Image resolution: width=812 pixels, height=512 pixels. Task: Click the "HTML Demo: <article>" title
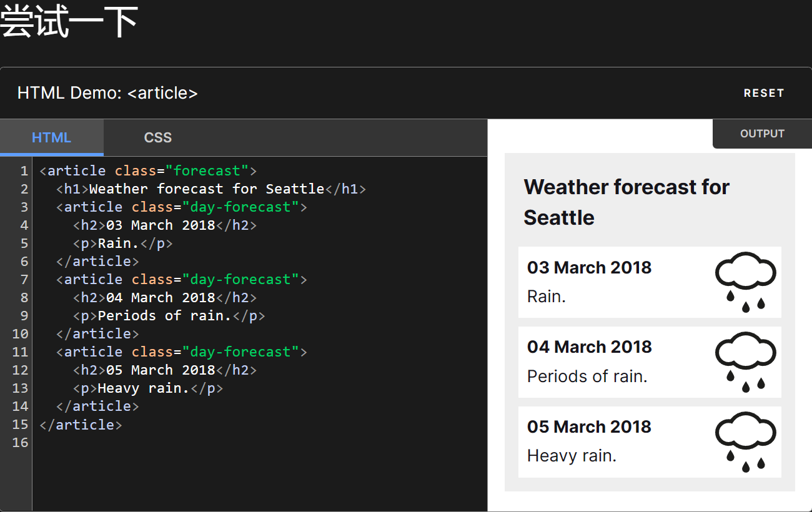coord(107,93)
